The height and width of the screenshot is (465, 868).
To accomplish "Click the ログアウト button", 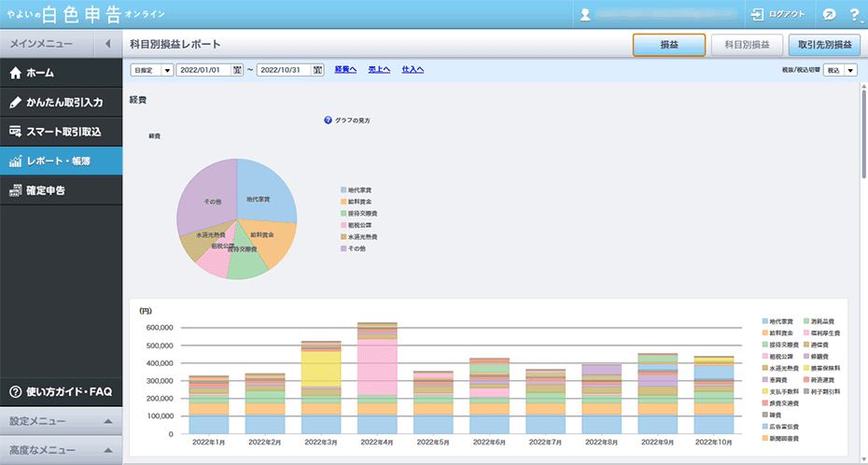I will coord(777,15).
